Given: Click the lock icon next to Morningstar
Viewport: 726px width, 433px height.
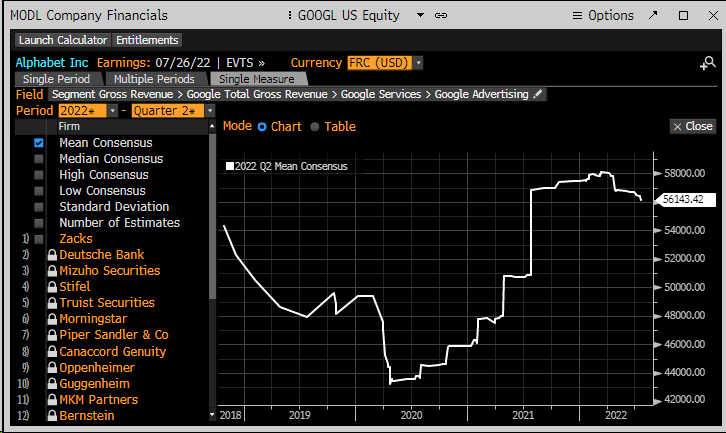Looking at the screenshot, I should 52,319.
